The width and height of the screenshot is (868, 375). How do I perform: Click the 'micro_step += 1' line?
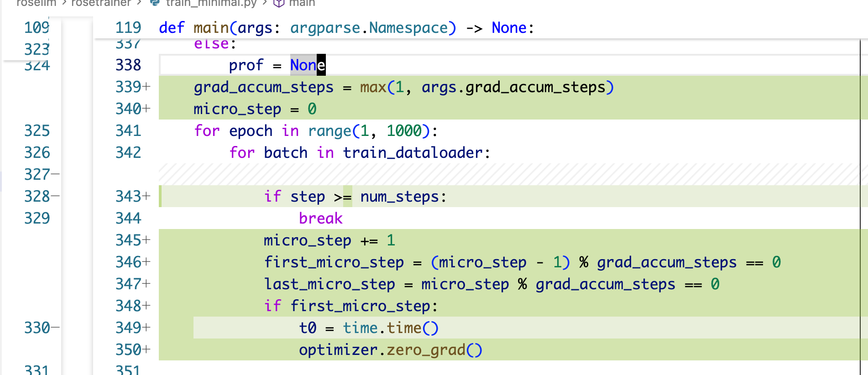329,240
